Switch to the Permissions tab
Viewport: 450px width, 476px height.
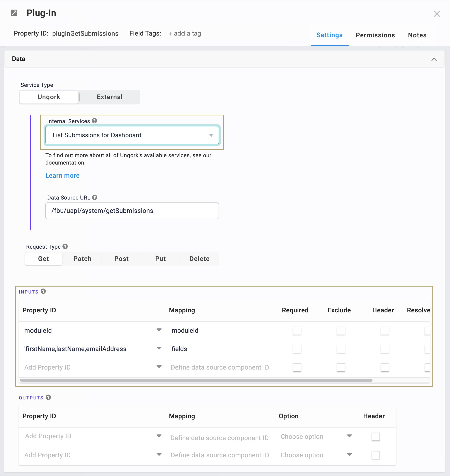click(375, 35)
